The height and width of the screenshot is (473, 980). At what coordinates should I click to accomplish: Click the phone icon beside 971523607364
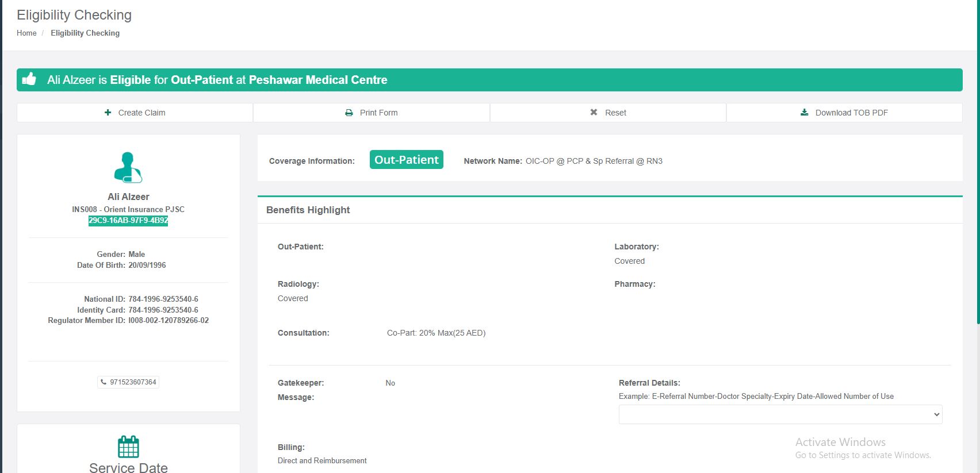pos(104,382)
